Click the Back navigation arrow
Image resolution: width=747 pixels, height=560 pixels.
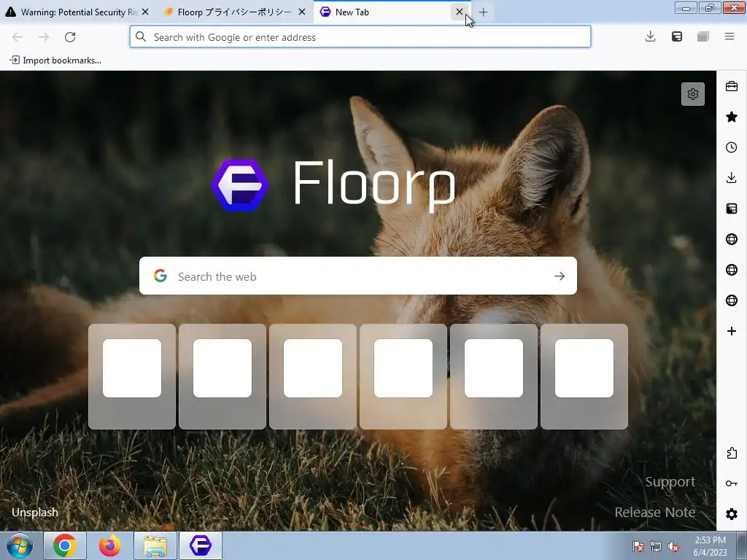(x=18, y=36)
